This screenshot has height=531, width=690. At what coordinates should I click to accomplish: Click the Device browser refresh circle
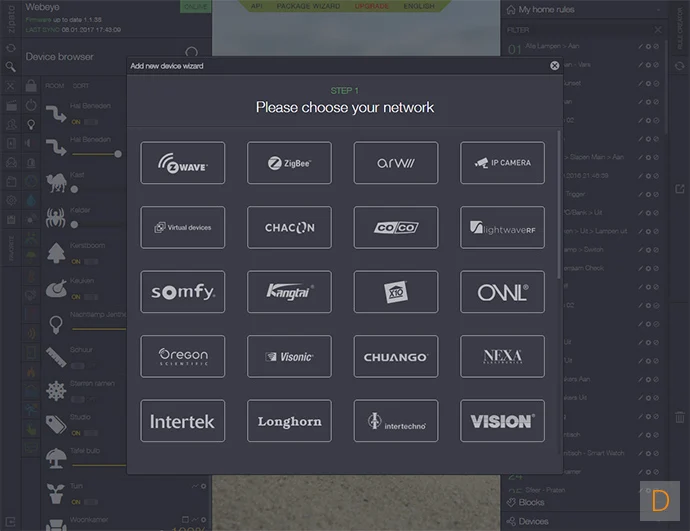tap(191, 52)
